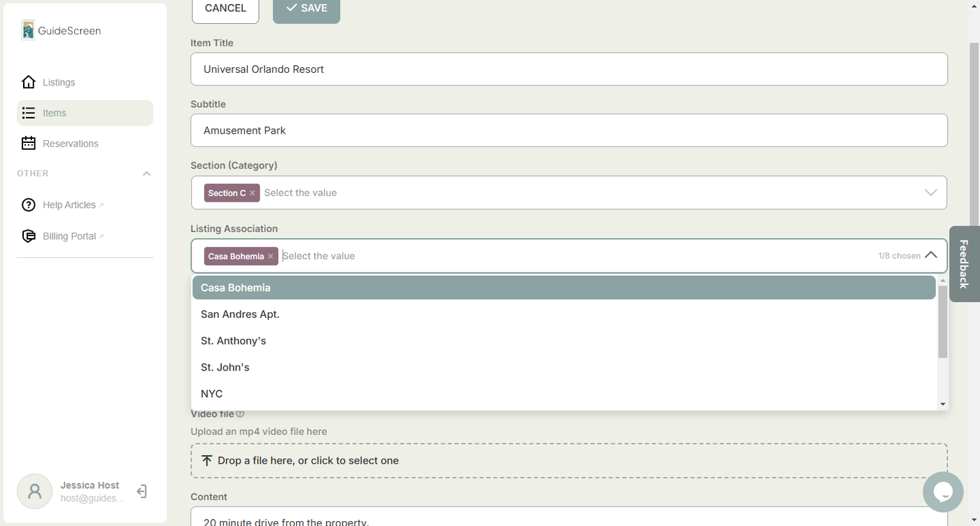This screenshot has width=980, height=526.
Task: Click the dropdown scrollbar down arrow
Action: pyautogui.click(x=943, y=404)
